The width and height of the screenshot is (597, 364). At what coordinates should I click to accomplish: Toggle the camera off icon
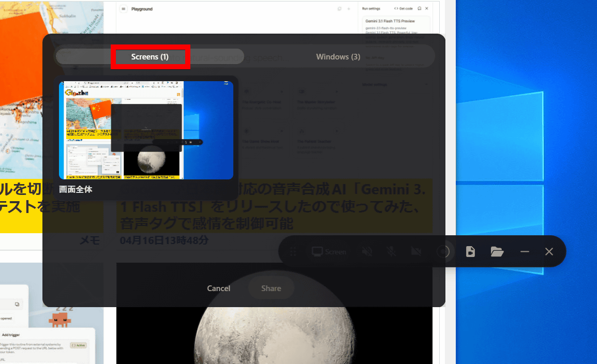416,252
